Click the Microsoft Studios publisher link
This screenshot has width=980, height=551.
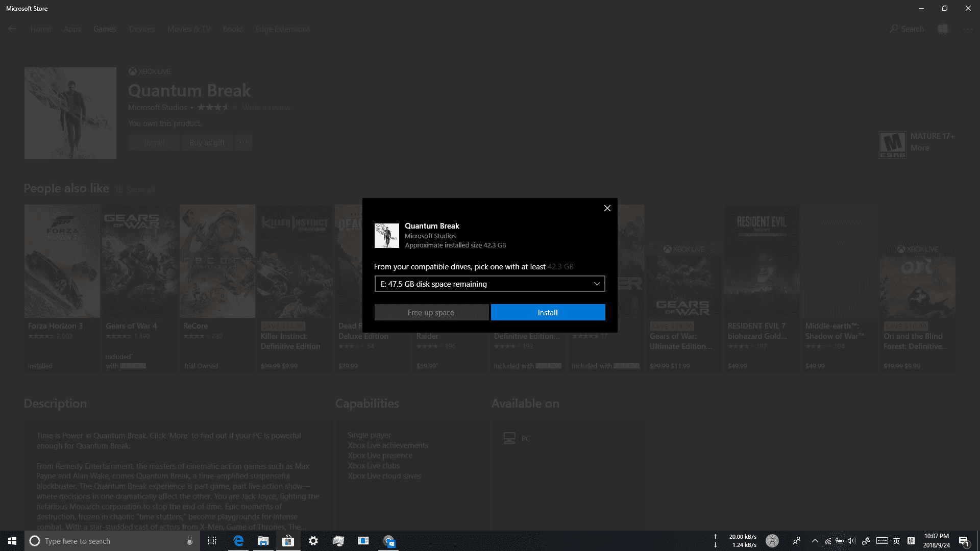[x=157, y=108]
